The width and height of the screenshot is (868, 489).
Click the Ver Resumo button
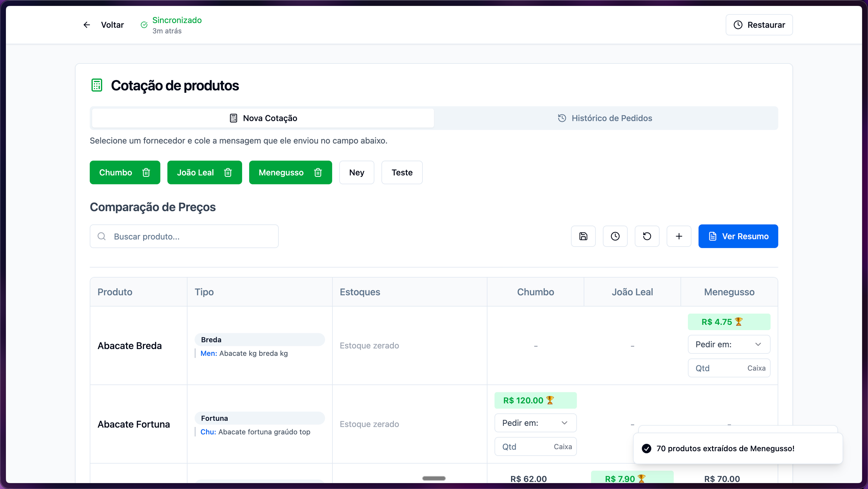[x=738, y=236]
